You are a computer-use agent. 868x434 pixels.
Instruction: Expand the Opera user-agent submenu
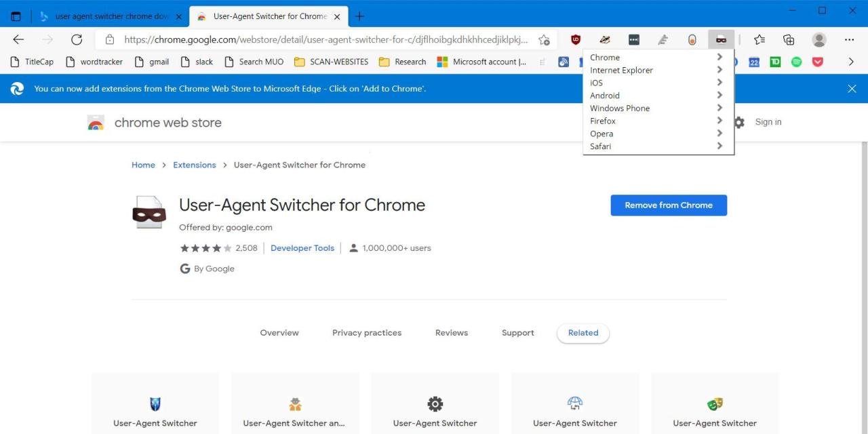point(658,134)
